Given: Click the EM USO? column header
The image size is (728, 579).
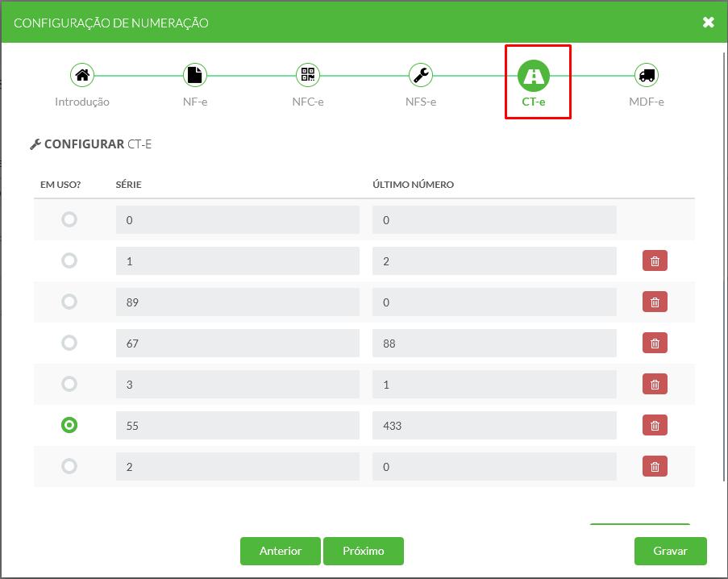Looking at the screenshot, I should click(60, 185).
